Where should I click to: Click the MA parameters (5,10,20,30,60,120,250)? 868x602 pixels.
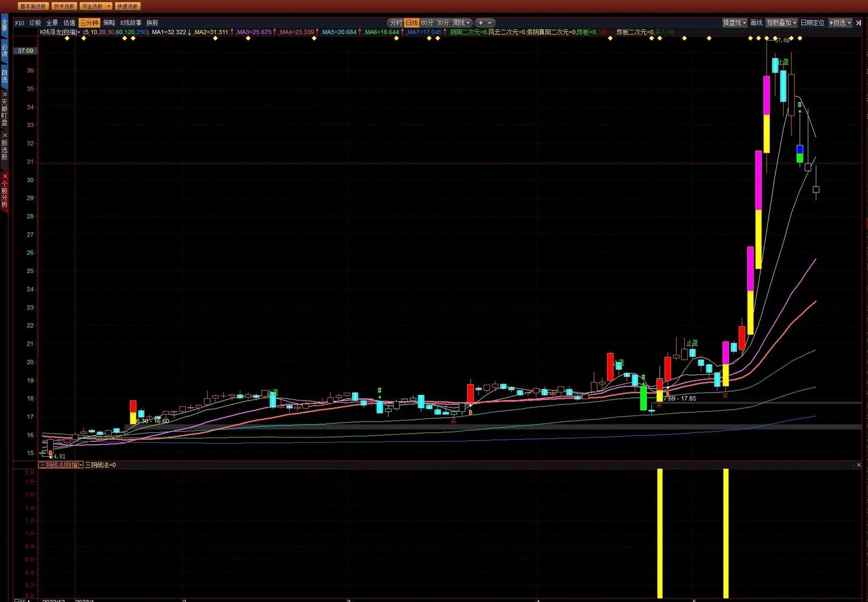[116, 32]
